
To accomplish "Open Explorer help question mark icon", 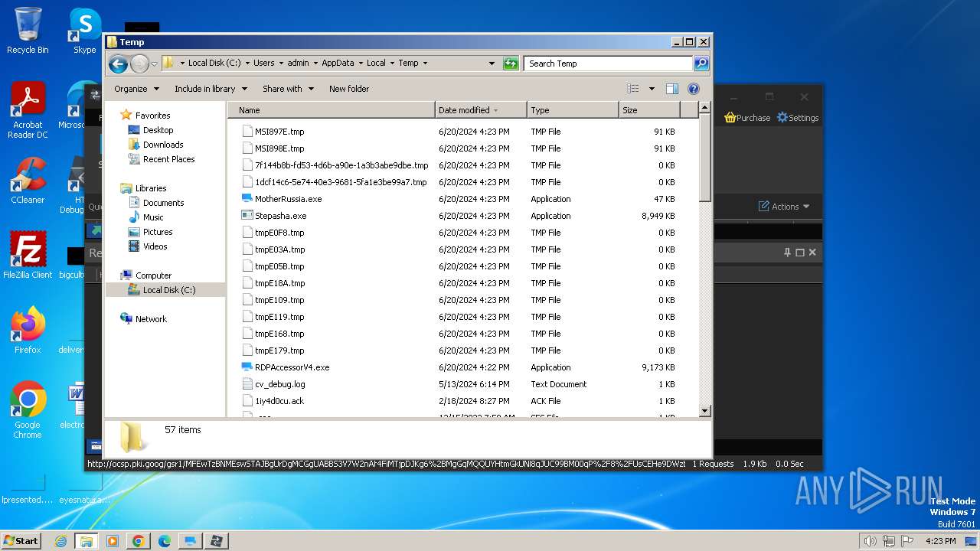I will tap(694, 89).
